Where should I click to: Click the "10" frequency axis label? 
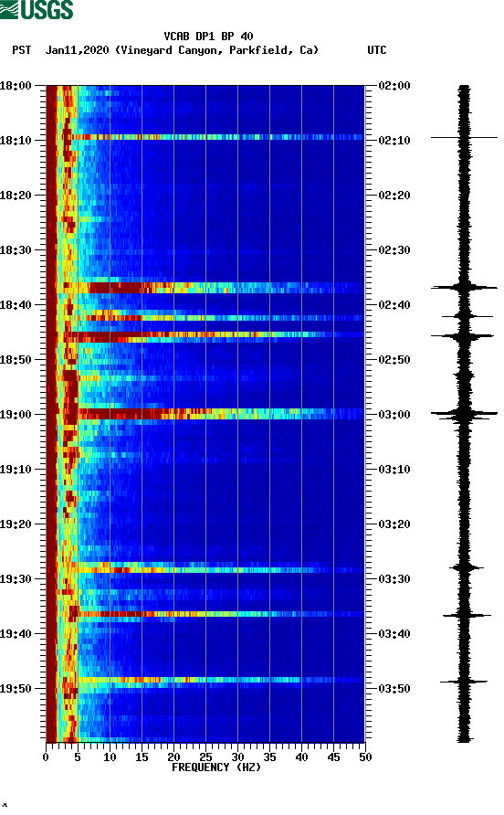pos(110,757)
